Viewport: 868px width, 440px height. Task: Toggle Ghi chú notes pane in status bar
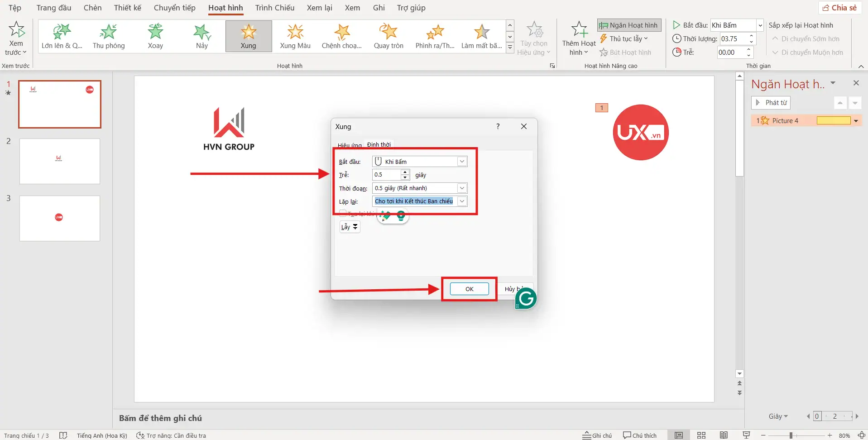(597, 435)
